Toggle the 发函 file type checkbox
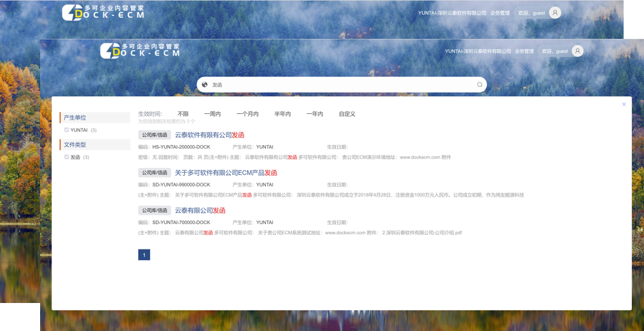Image resolution: width=644 pixels, height=331 pixels. (67, 157)
